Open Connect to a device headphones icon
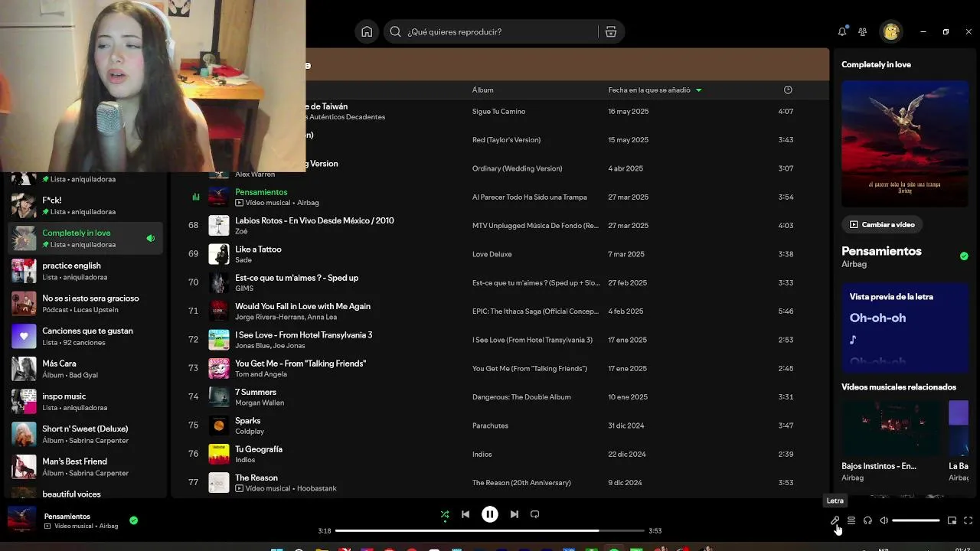This screenshot has height=551, width=980. 867,520
